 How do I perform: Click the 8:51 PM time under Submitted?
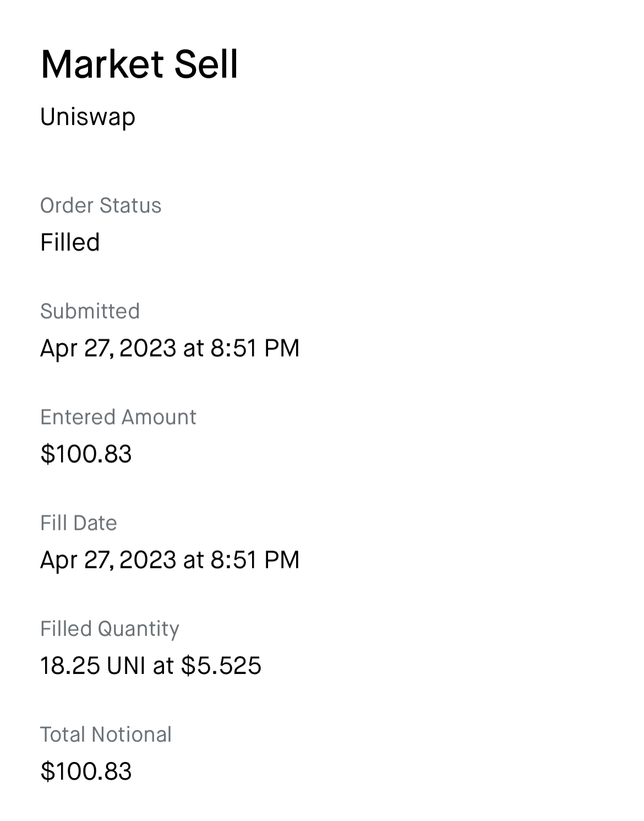click(255, 348)
